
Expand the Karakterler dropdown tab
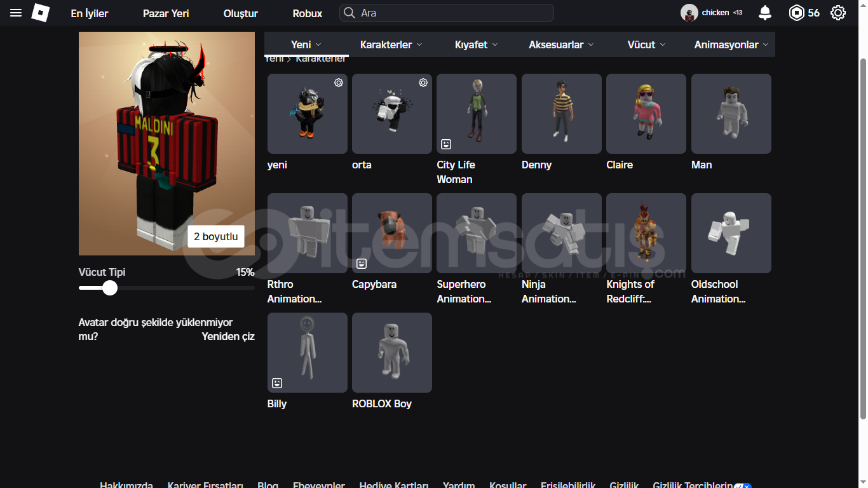[x=391, y=44]
